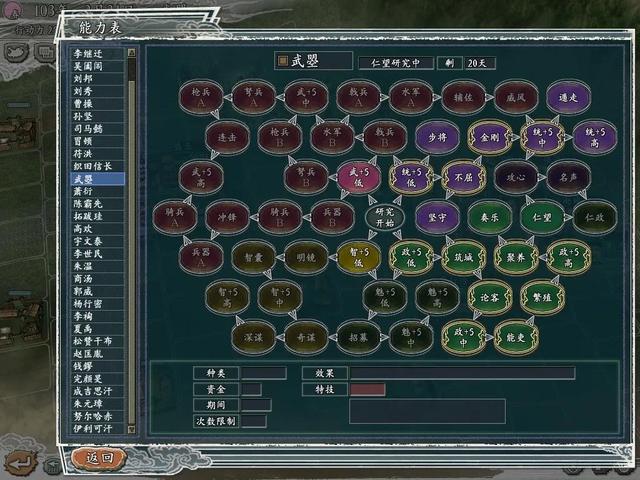Click the 统+5高 skill node
The image size is (640, 480).
coord(595,138)
